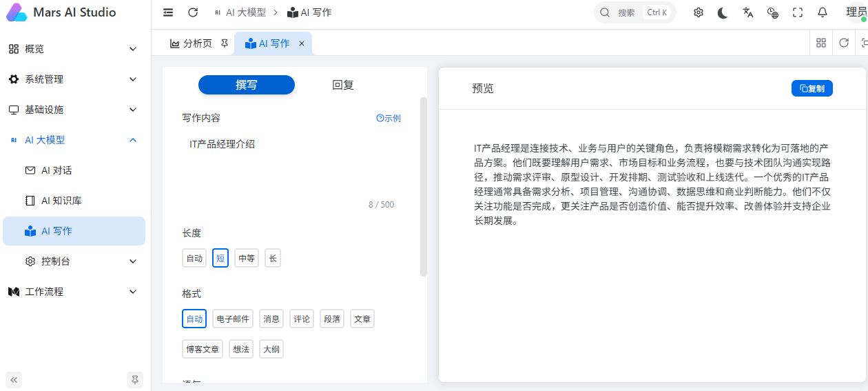868x391 pixels.
Task: Open the language translation icon
Action: (x=748, y=12)
